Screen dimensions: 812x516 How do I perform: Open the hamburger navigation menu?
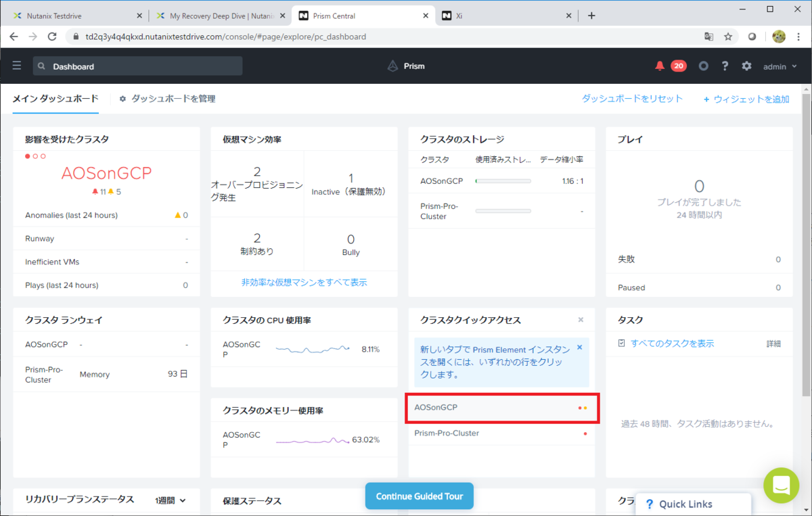pos(17,66)
